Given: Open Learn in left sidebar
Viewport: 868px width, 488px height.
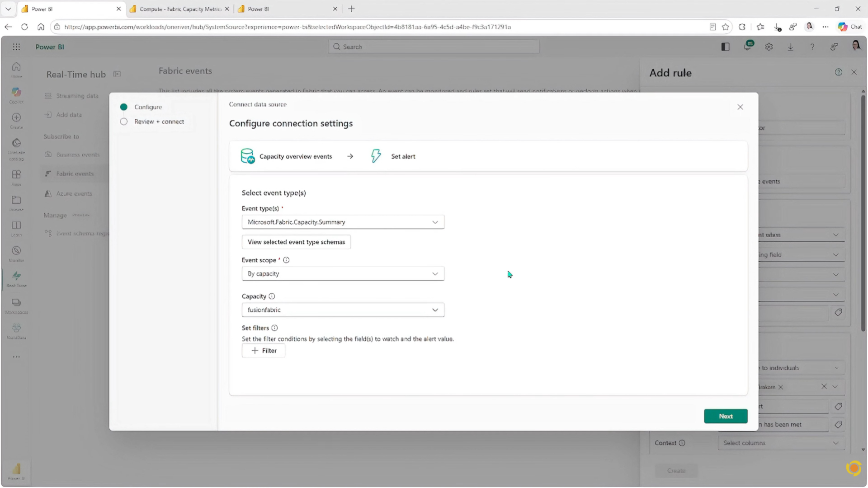Looking at the screenshot, I should pos(16,228).
